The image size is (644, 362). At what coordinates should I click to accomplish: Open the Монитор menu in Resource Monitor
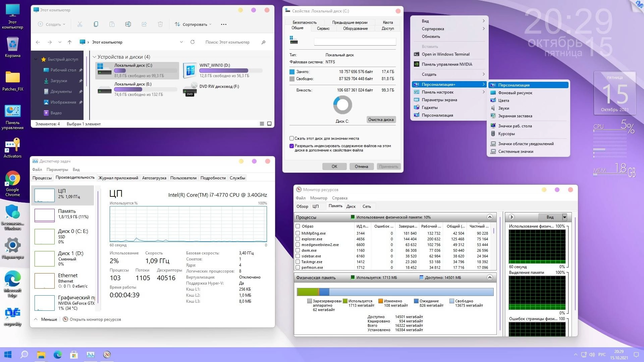[x=318, y=198]
